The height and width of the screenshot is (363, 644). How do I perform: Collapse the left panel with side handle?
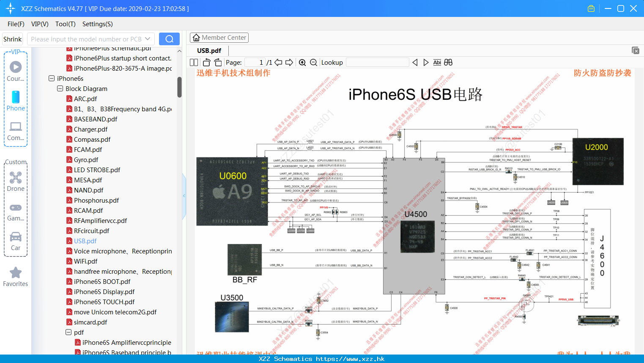[x=184, y=196]
